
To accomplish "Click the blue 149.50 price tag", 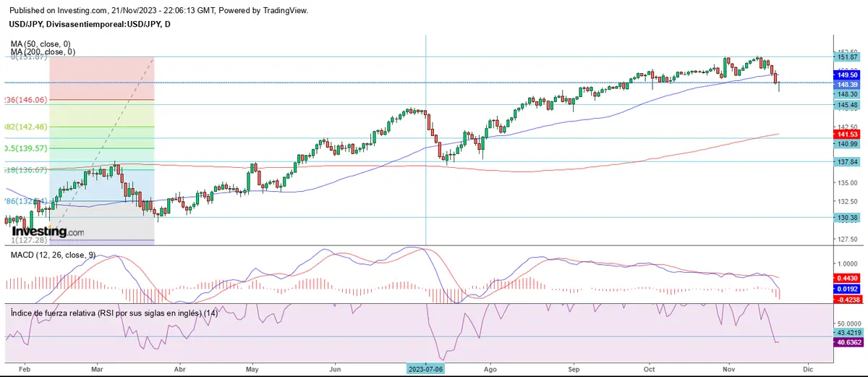I will pyautogui.click(x=847, y=75).
